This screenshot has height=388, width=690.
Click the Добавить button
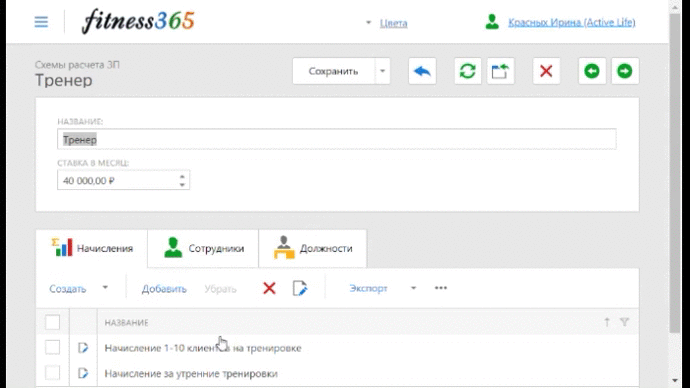click(164, 289)
